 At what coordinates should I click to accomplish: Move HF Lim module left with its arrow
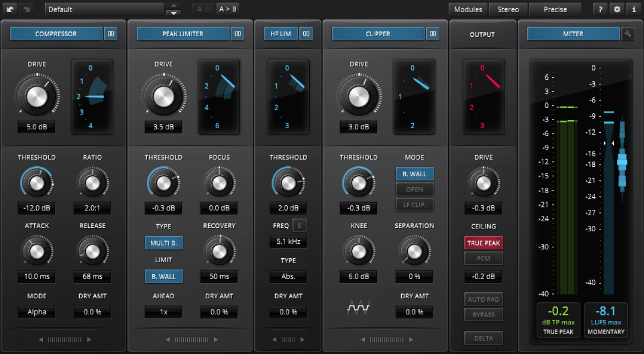(x=274, y=340)
